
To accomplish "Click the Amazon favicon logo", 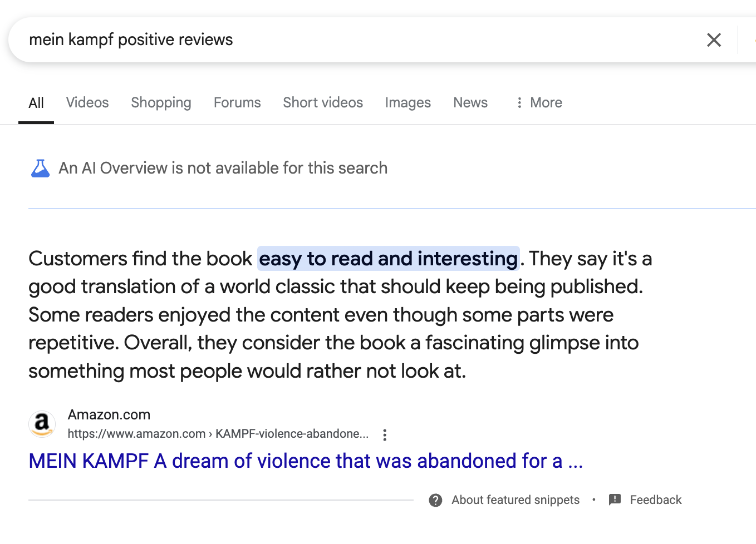I will click(42, 424).
